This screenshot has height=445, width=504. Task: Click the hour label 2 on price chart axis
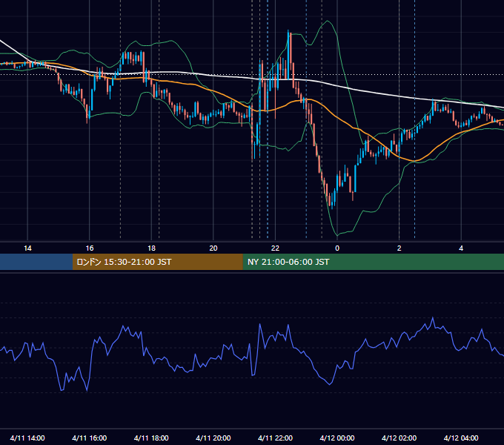point(399,248)
